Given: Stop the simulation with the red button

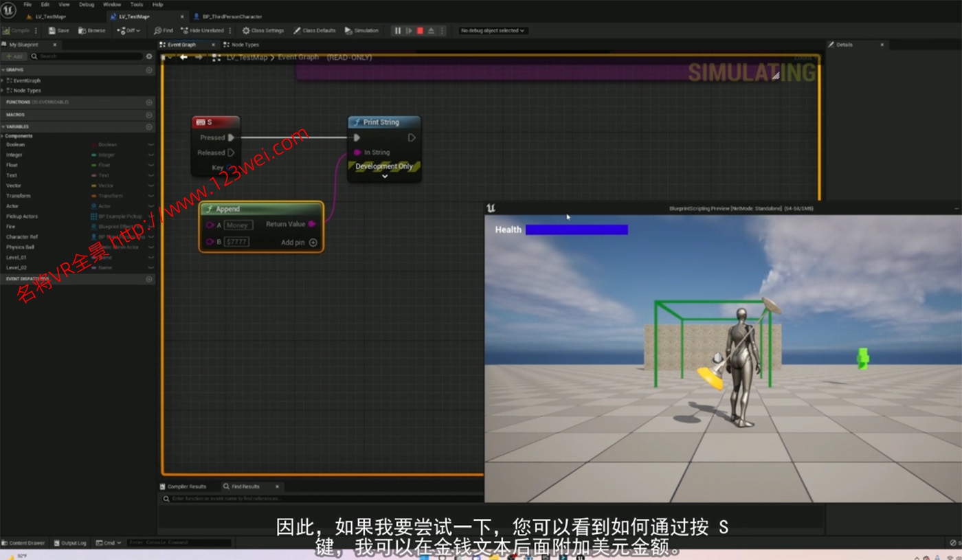Looking at the screenshot, I should click(x=420, y=30).
